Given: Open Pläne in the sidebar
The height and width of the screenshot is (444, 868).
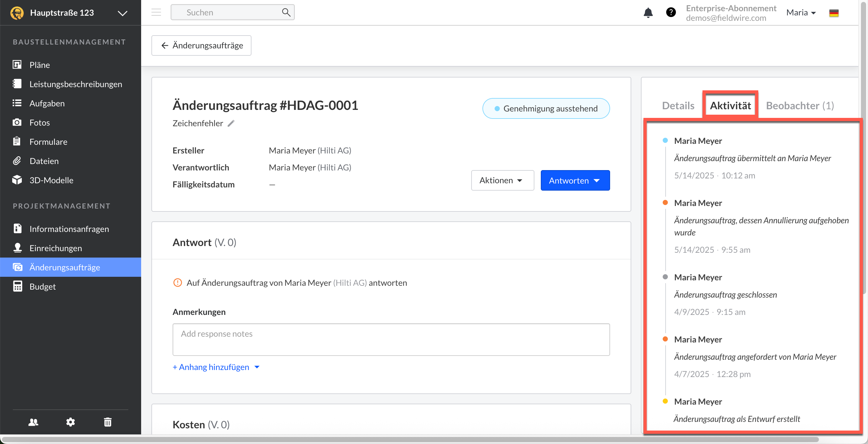Looking at the screenshot, I should pyautogui.click(x=39, y=65).
